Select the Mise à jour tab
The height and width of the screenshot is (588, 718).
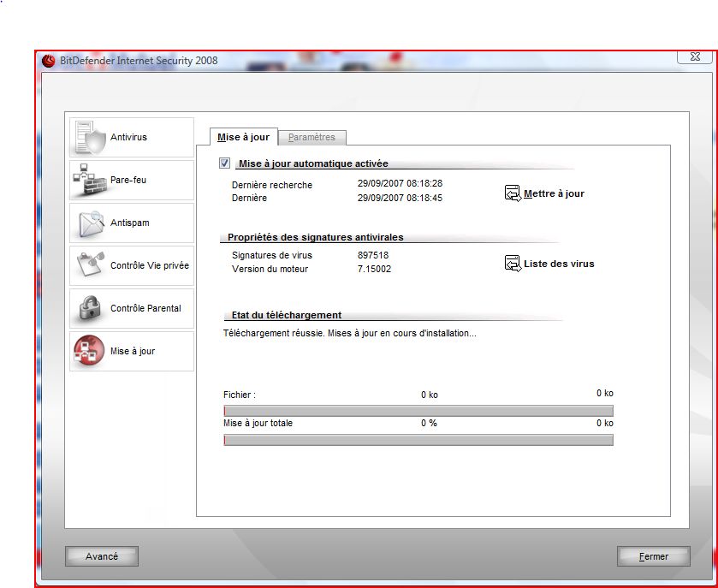(244, 137)
